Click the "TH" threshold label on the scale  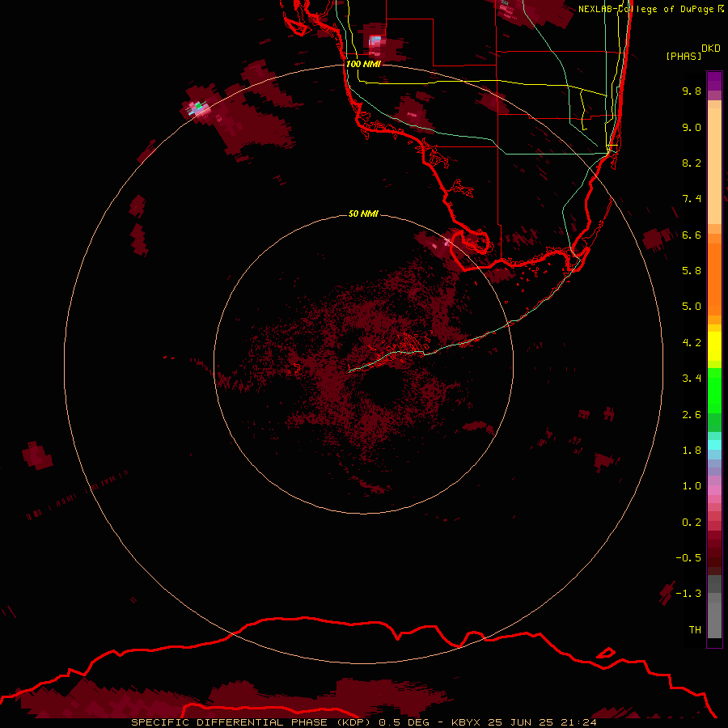point(695,630)
